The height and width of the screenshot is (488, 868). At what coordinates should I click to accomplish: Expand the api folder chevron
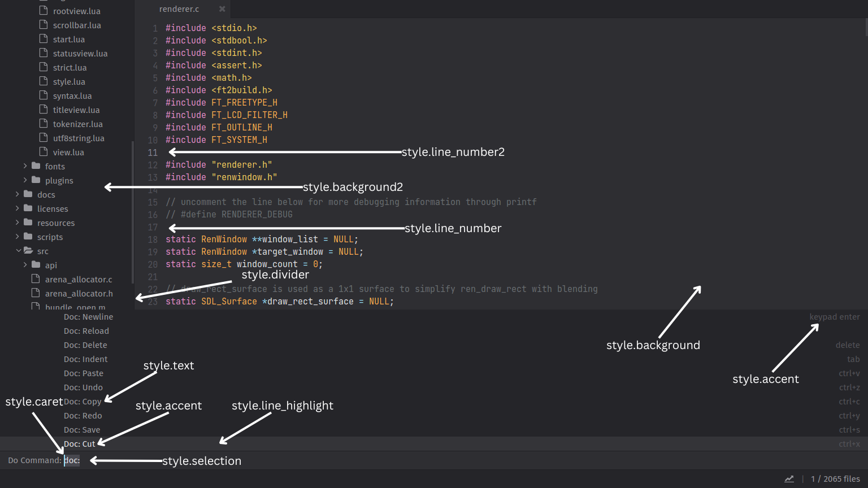pos(25,264)
